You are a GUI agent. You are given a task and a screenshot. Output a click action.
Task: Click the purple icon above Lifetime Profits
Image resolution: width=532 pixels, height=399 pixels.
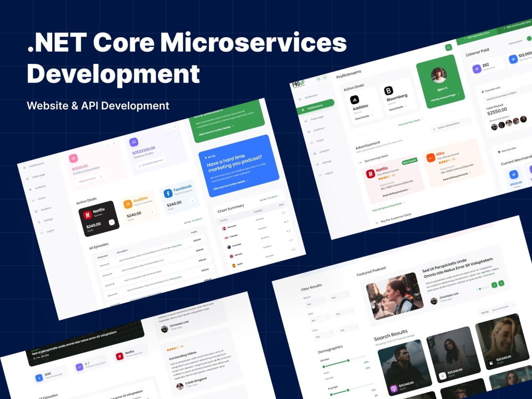[x=134, y=142]
